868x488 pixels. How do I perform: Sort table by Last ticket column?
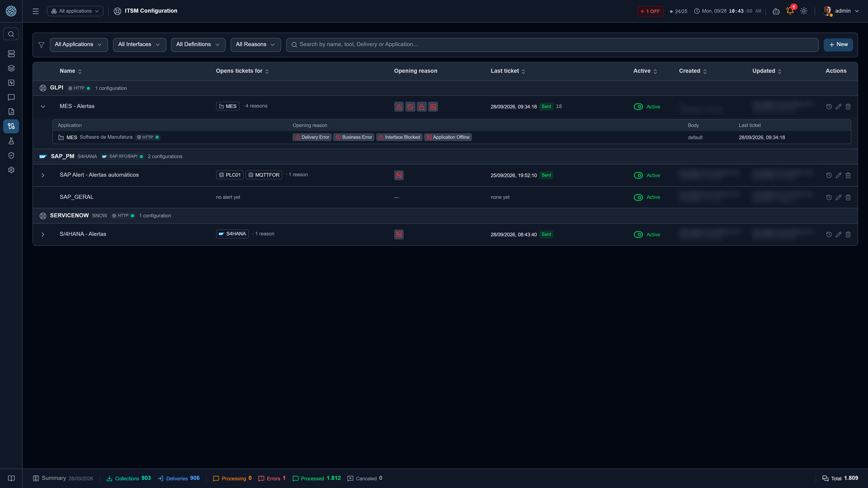(508, 71)
